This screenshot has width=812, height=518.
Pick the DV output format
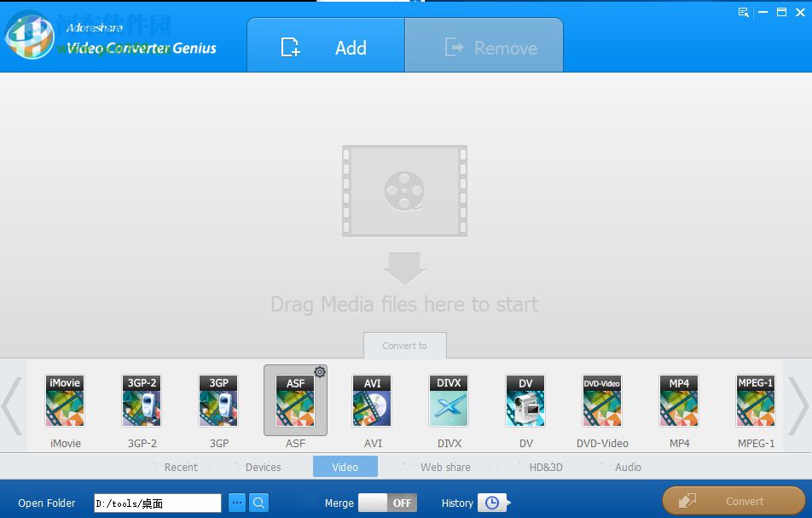[x=525, y=400]
